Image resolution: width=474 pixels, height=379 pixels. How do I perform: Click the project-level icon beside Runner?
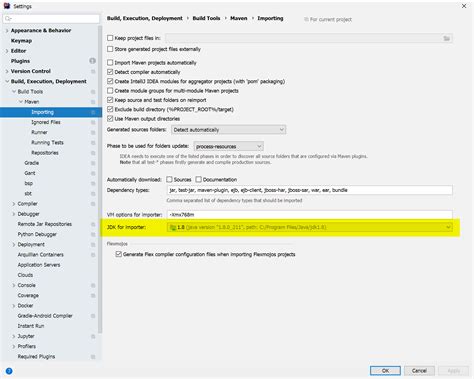(93, 133)
